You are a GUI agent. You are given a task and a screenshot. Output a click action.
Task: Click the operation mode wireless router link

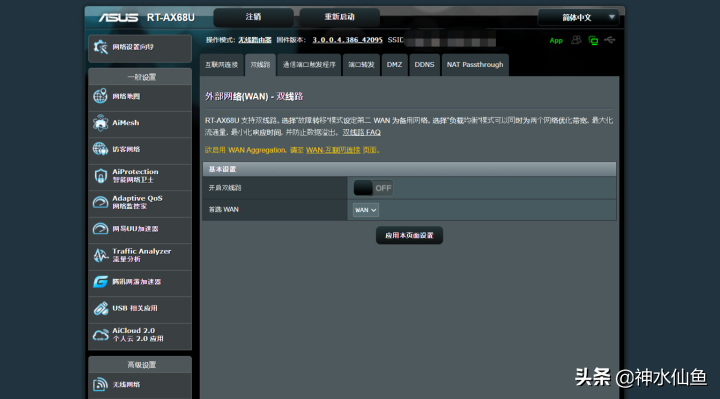255,40
